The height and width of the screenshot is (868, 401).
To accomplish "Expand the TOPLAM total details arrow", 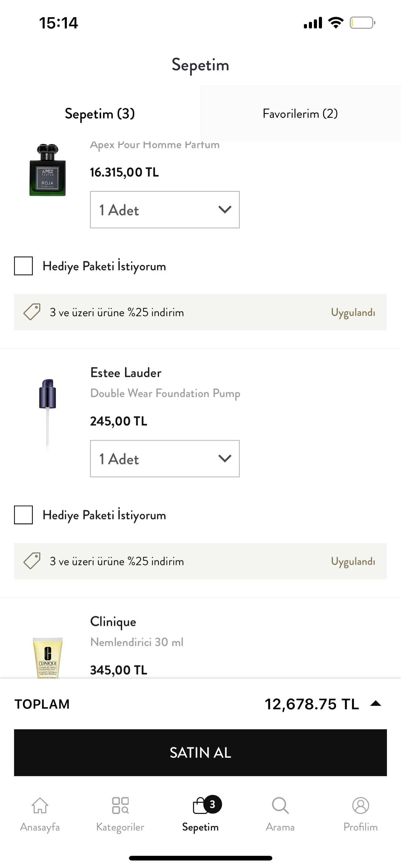I will [375, 704].
